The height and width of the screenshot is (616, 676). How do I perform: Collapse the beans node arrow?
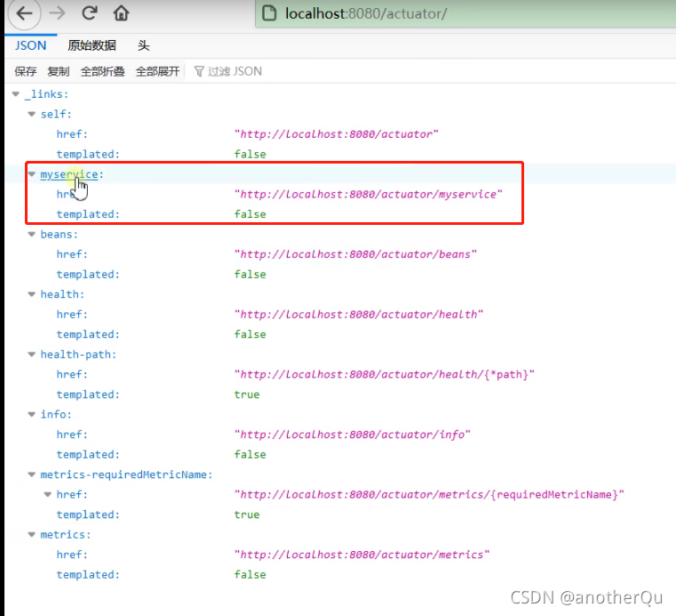pyautogui.click(x=31, y=235)
